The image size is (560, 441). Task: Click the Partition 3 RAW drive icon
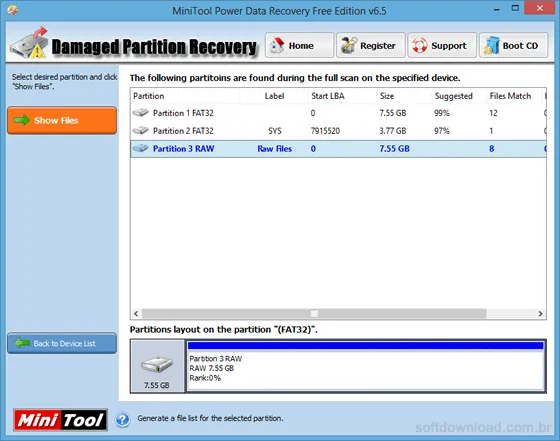pos(140,148)
